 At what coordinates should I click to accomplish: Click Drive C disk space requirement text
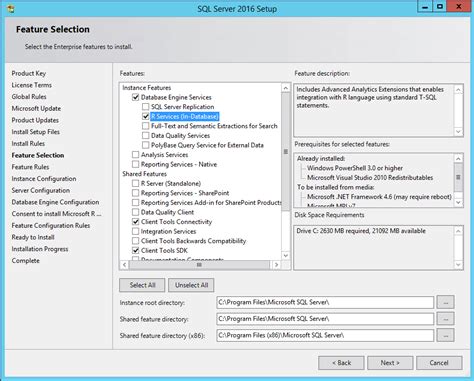(361, 231)
